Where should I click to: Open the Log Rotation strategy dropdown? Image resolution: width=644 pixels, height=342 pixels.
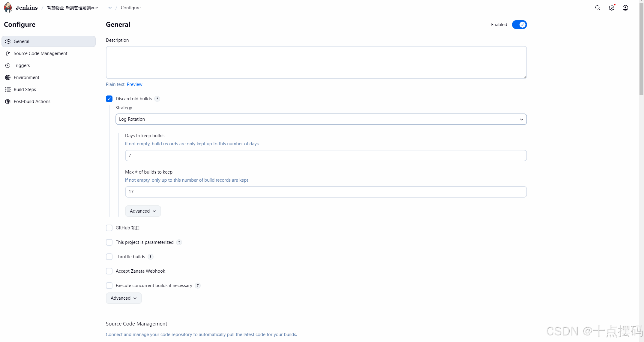point(321,119)
